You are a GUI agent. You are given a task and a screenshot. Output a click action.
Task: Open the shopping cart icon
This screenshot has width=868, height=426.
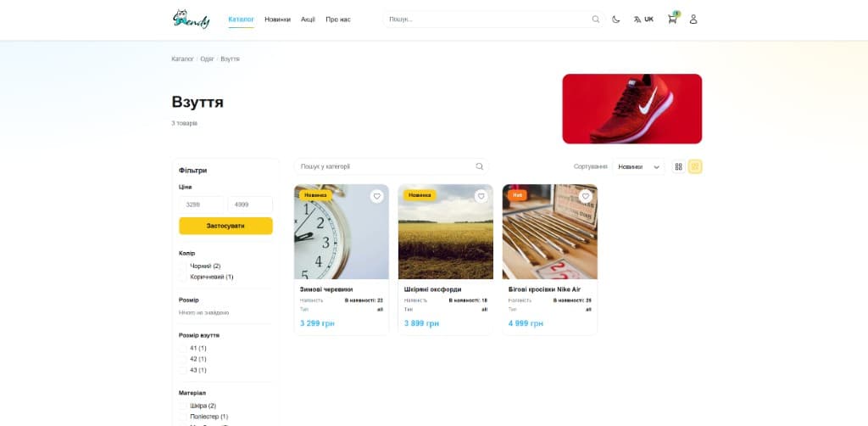click(672, 20)
